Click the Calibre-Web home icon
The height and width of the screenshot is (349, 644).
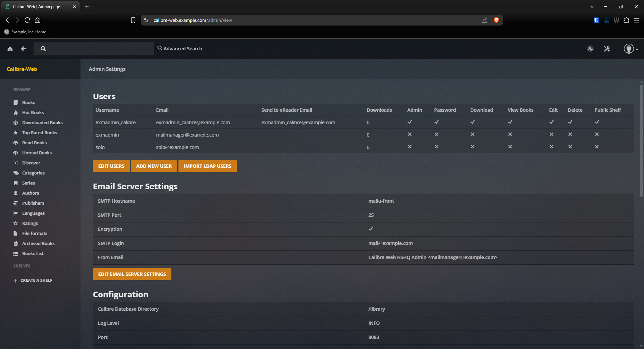10,49
